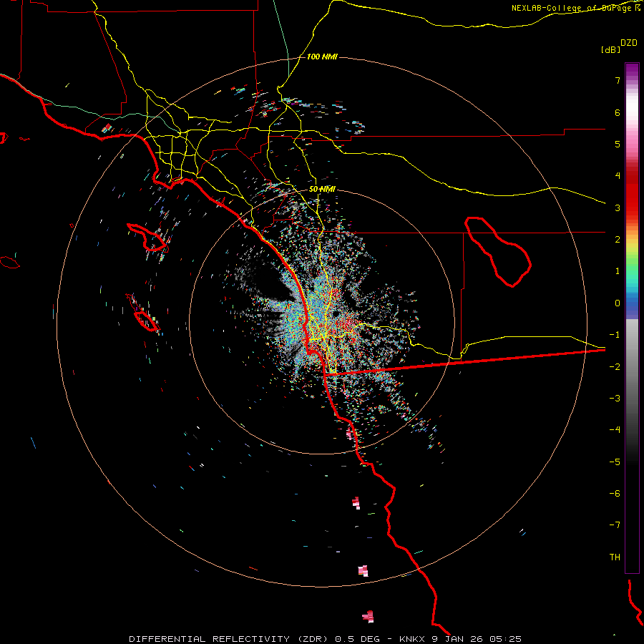Click the "-6" tick label on the scale
Screen dimensions: 644x644
pyautogui.click(x=615, y=493)
